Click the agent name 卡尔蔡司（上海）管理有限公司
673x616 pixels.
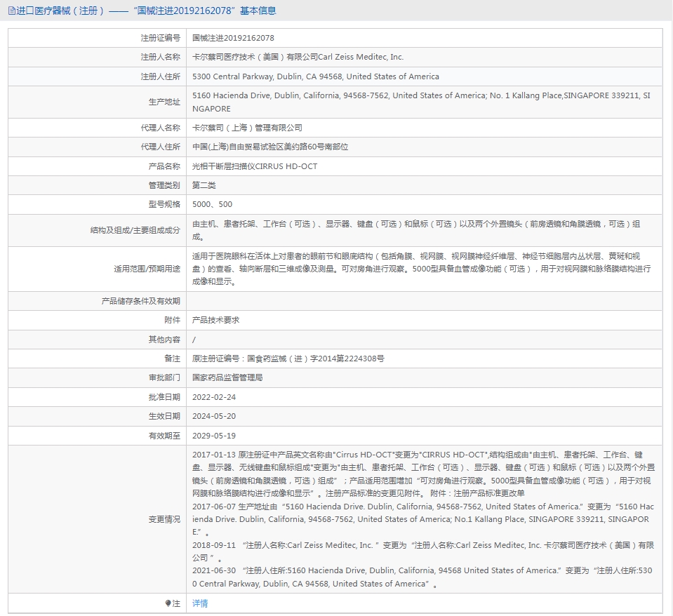247,128
